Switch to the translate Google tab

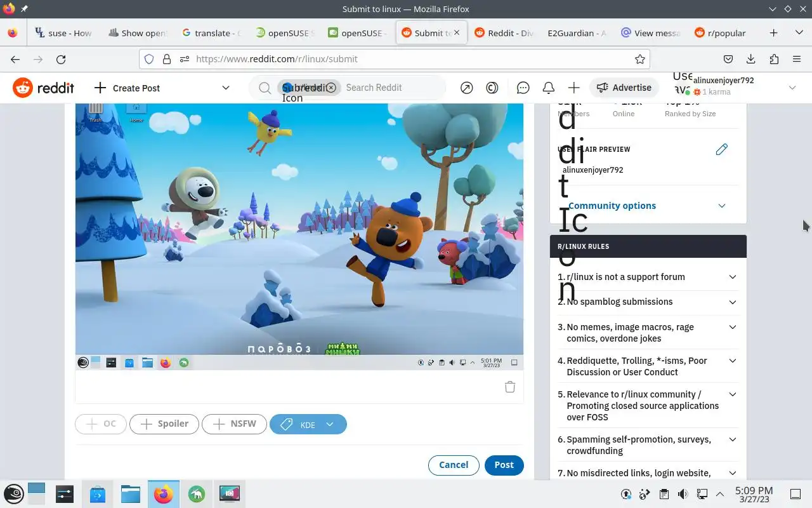211,33
